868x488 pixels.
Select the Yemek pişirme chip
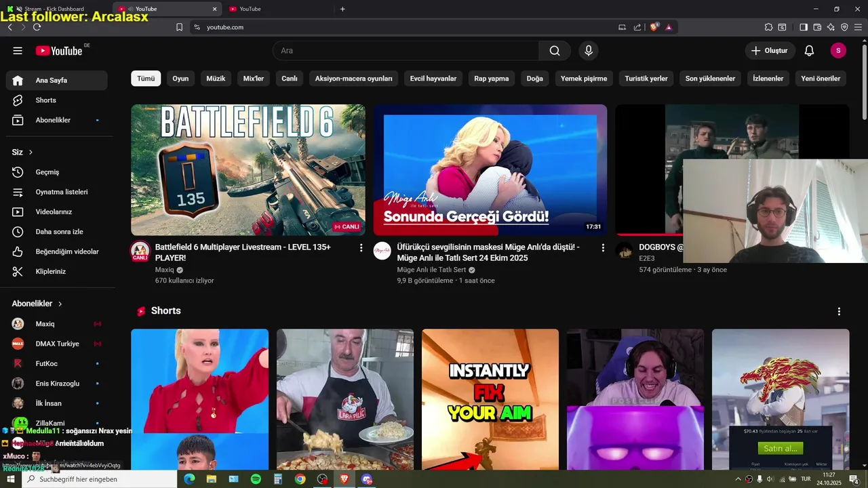(x=584, y=79)
